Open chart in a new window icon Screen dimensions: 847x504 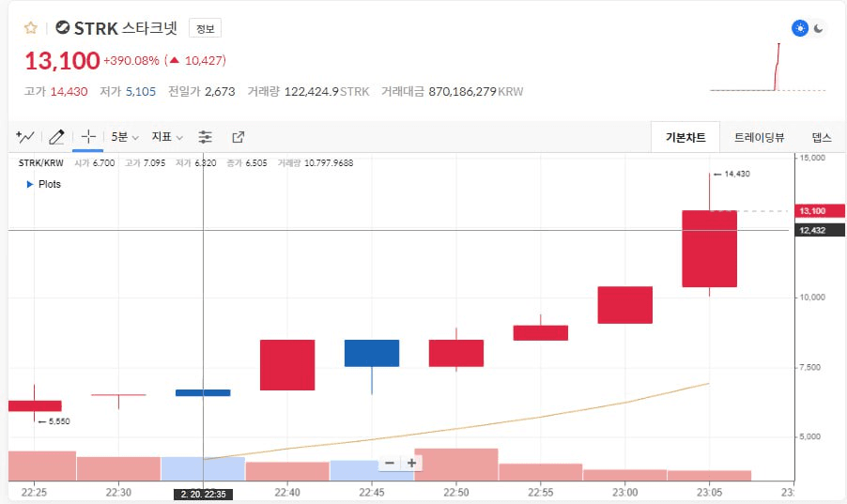coord(239,137)
